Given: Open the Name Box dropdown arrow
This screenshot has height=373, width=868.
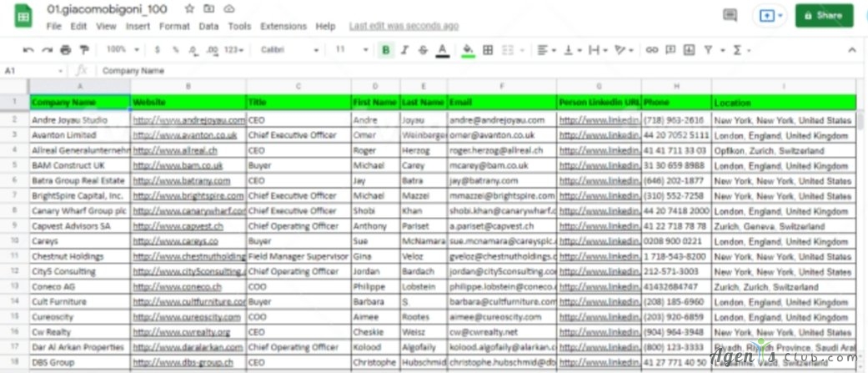Looking at the screenshot, I should tap(60, 71).
